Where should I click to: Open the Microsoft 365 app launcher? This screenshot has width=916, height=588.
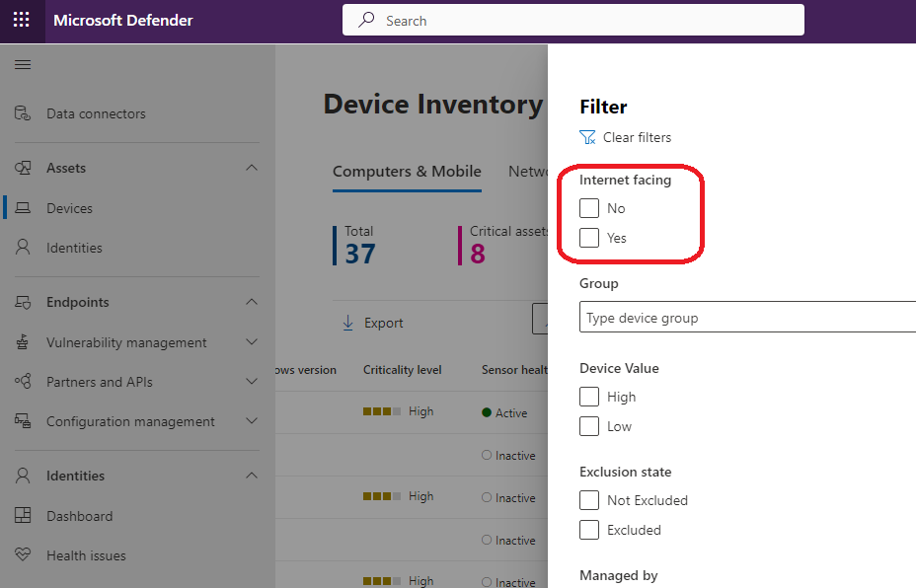coord(21,20)
